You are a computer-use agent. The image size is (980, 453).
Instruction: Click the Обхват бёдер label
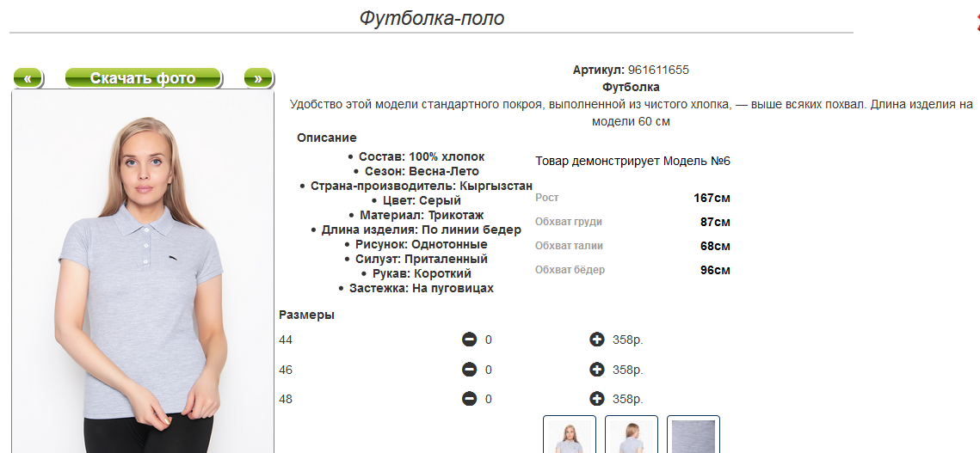point(570,270)
